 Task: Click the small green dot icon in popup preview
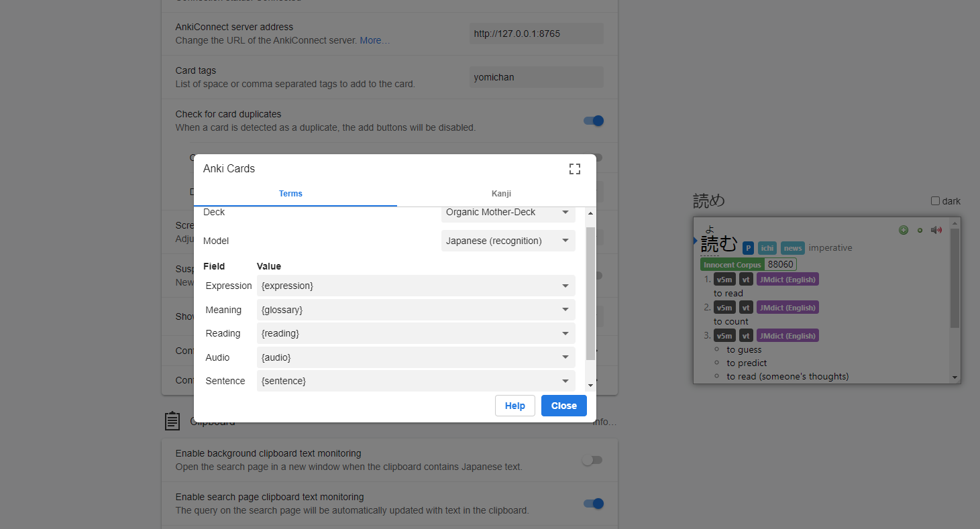pyautogui.click(x=920, y=230)
